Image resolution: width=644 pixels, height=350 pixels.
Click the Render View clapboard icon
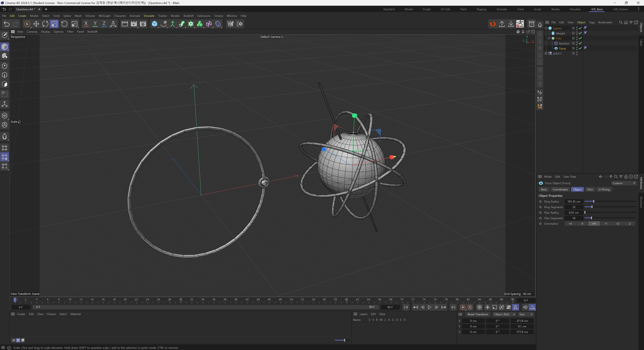point(125,24)
